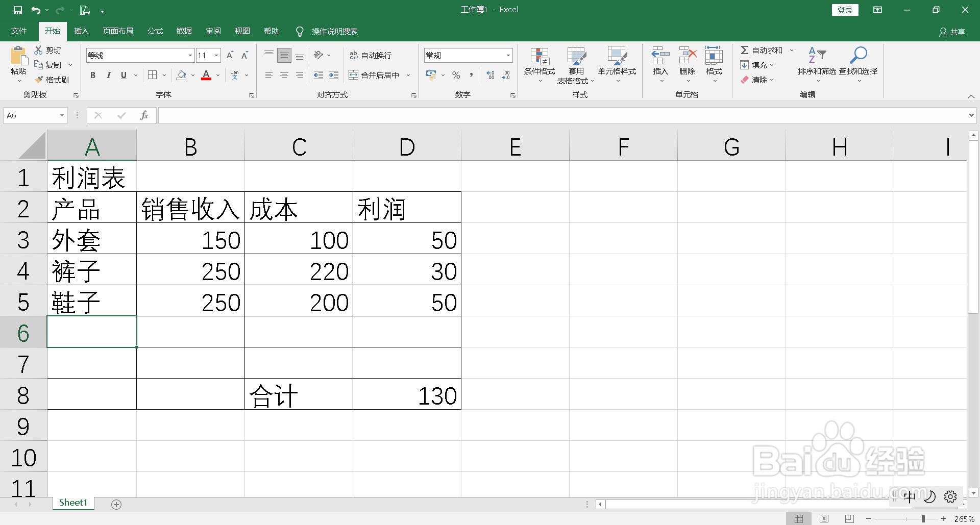Open the font name dropdown

click(x=190, y=55)
